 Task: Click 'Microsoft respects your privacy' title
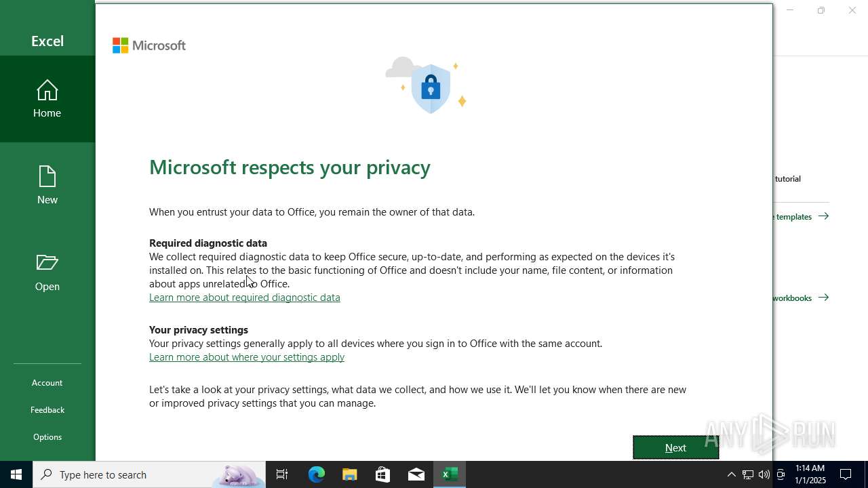[290, 167]
